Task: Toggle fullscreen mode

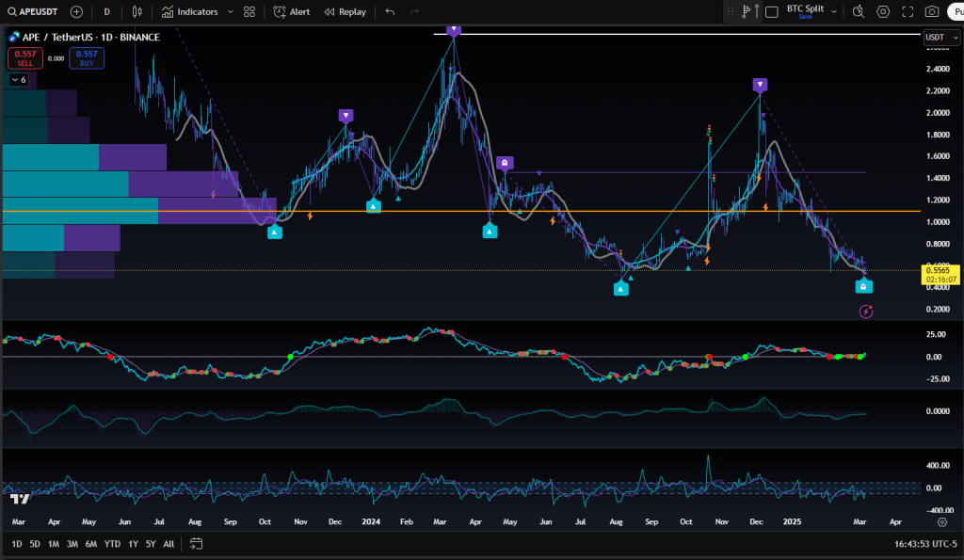Action: [x=908, y=11]
